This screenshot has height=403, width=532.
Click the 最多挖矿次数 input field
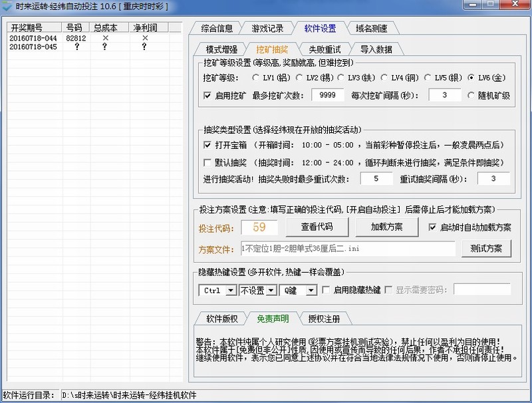327,96
